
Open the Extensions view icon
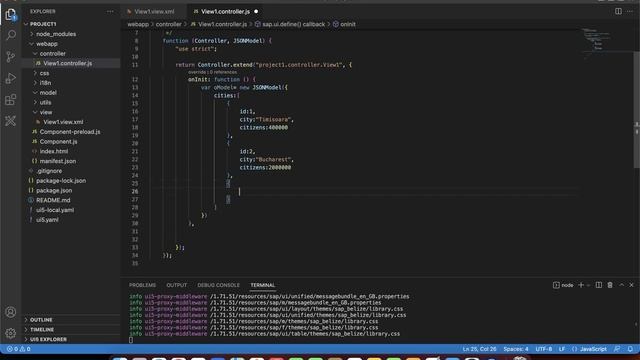11,100
